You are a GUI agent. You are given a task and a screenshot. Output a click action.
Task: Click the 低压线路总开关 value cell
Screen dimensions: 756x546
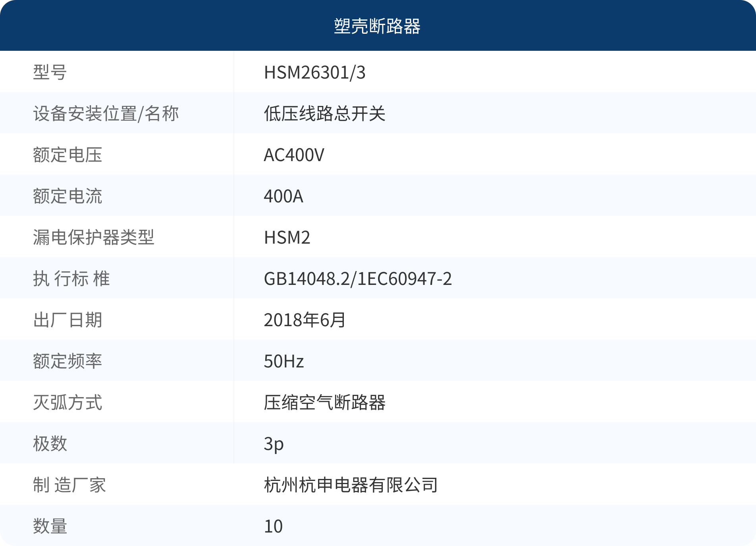click(324, 114)
